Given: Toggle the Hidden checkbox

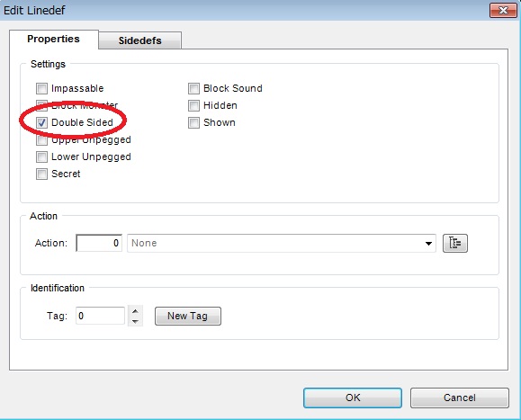Looking at the screenshot, I should (x=193, y=105).
